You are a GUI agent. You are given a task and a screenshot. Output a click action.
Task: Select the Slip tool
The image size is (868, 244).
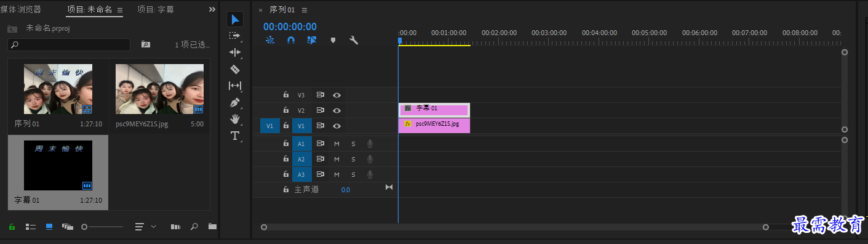point(235,86)
